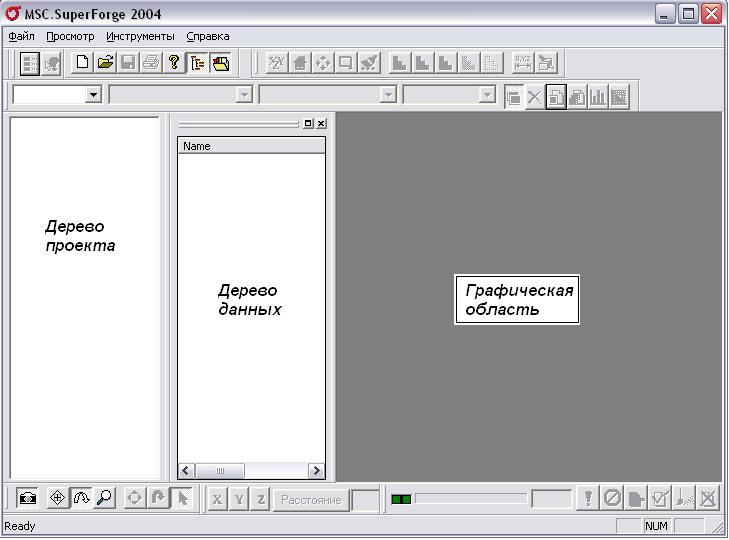Viewport: 729px width, 540px height.
Task: Click the mesh grid icon
Action: pyautogui.click(x=619, y=97)
